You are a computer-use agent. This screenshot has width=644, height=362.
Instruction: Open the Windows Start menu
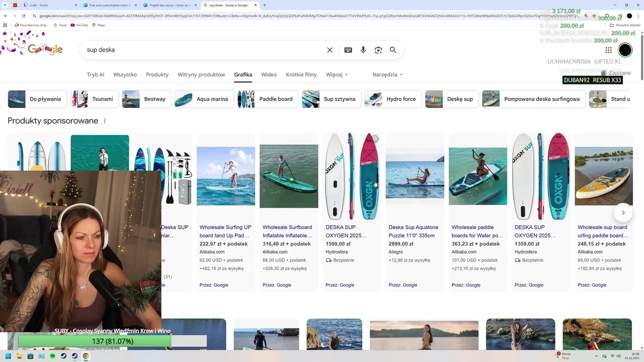point(8,356)
